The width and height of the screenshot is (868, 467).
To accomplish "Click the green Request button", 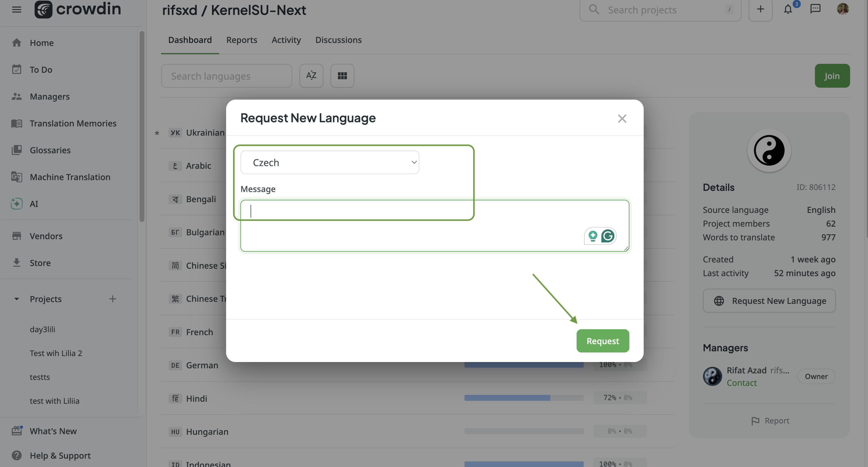I will (603, 341).
